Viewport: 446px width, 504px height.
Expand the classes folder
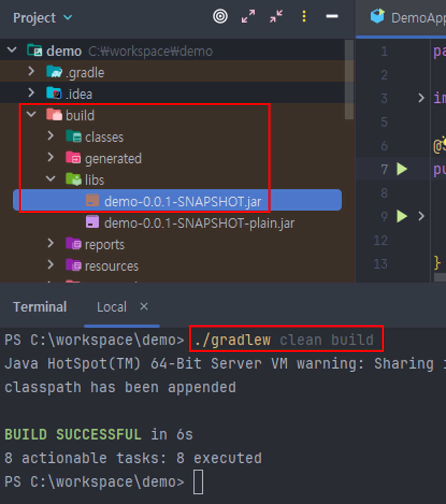50,136
